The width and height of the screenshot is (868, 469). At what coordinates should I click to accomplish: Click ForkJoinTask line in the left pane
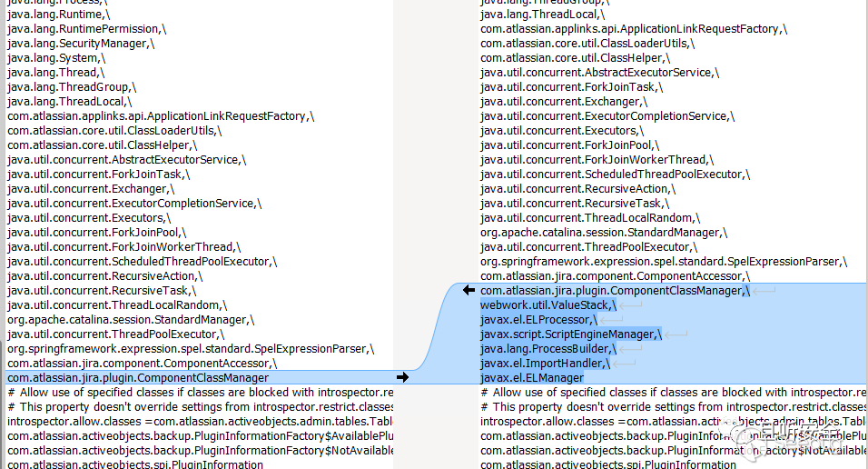tap(99, 175)
